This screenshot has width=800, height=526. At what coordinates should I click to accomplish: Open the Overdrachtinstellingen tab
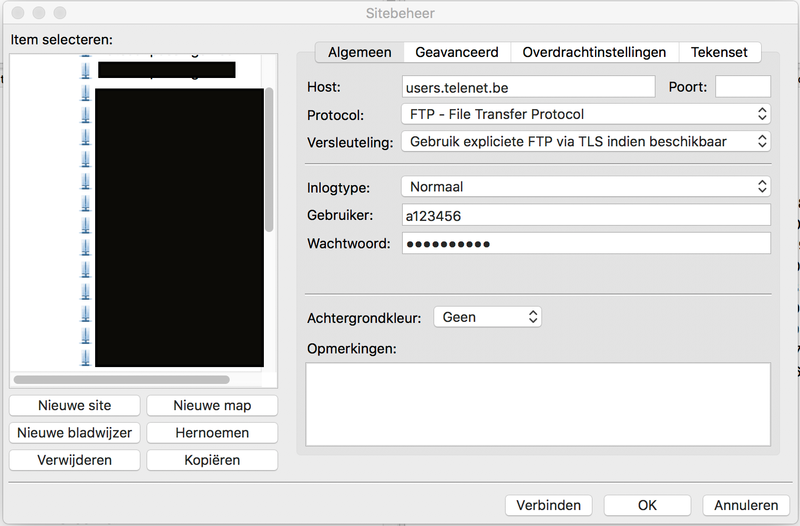[x=594, y=52]
